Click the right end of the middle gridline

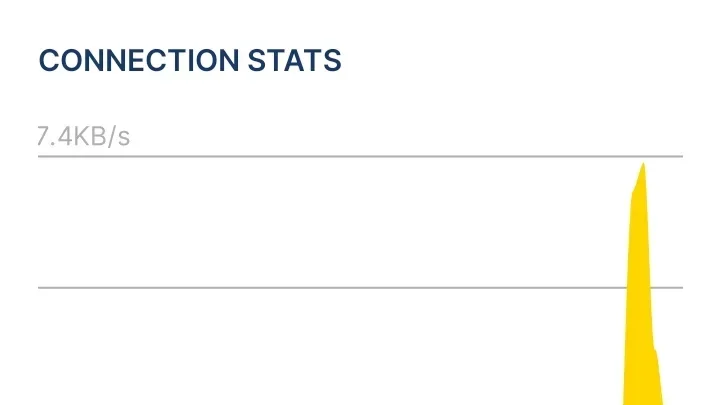679,287
